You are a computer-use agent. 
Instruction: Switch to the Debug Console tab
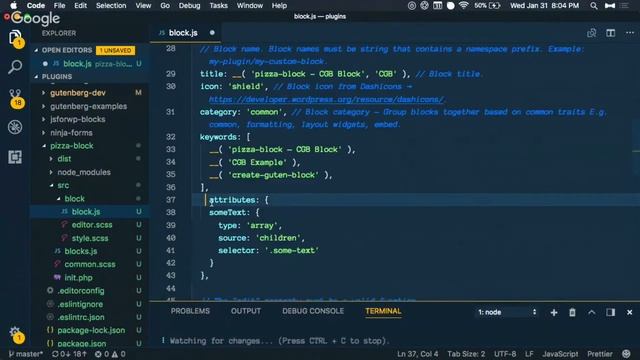(313, 311)
